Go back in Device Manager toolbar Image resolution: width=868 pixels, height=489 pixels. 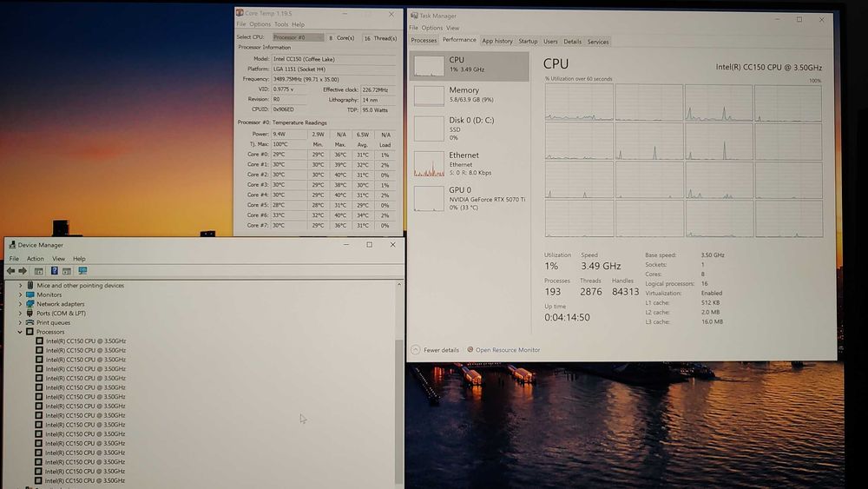(x=10, y=271)
